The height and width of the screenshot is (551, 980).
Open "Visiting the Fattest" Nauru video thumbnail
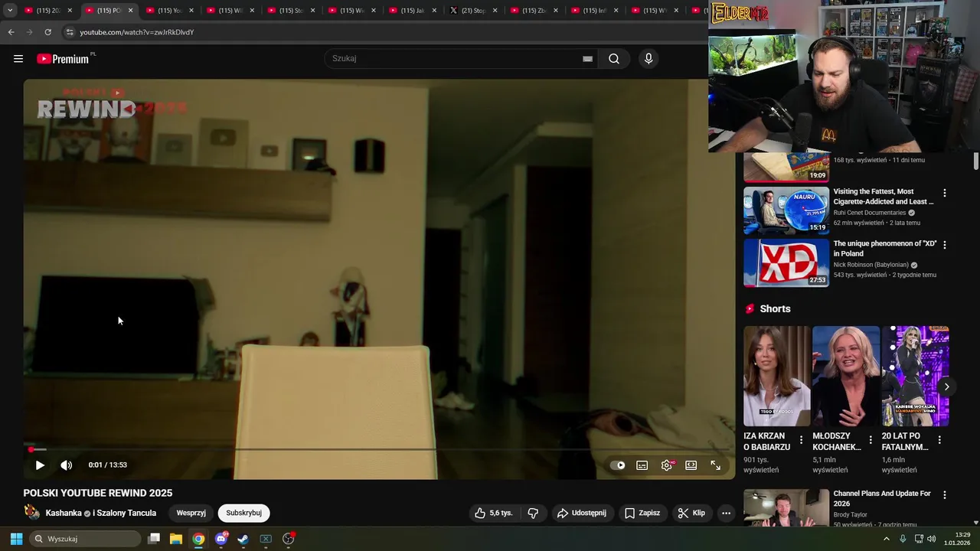786,210
